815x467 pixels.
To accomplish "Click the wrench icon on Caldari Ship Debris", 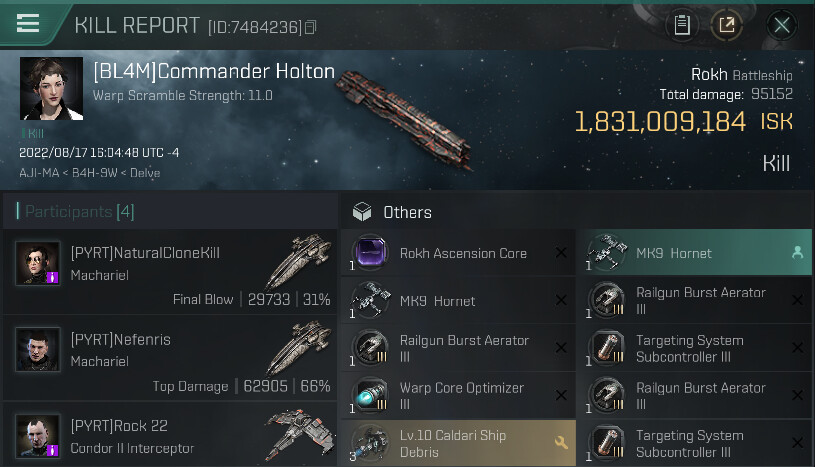I will pyautogui.click(x=561, y=443).
